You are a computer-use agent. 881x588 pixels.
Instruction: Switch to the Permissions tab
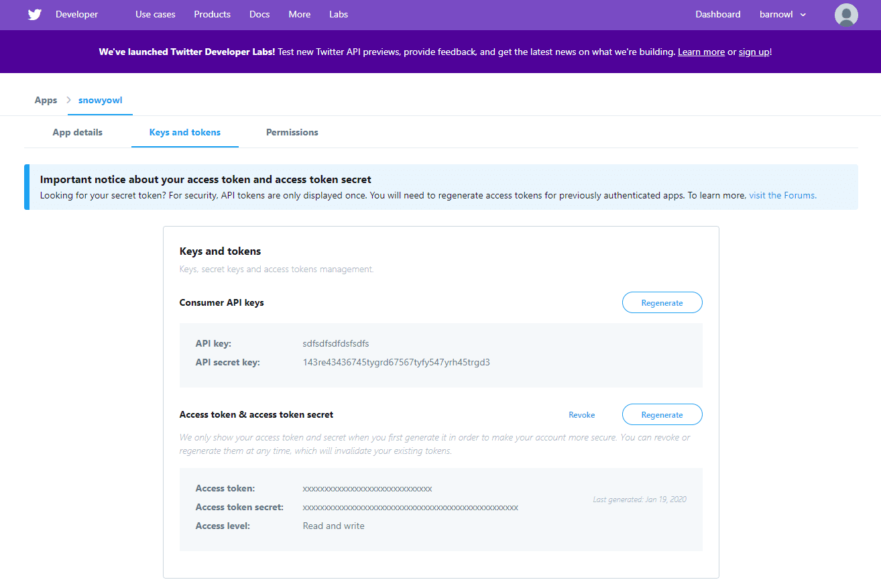[x=292, y=133]
